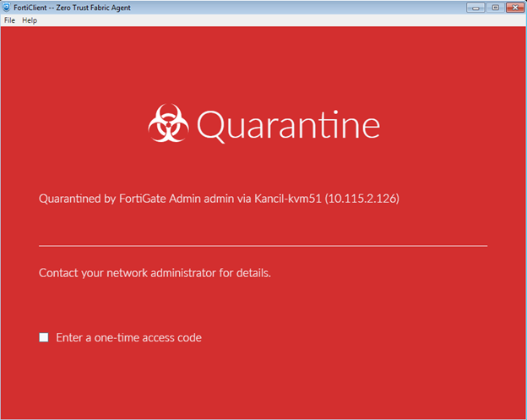Click the FortiClient shield icon in title bar
527x420 pixels.
coord(7,7)
